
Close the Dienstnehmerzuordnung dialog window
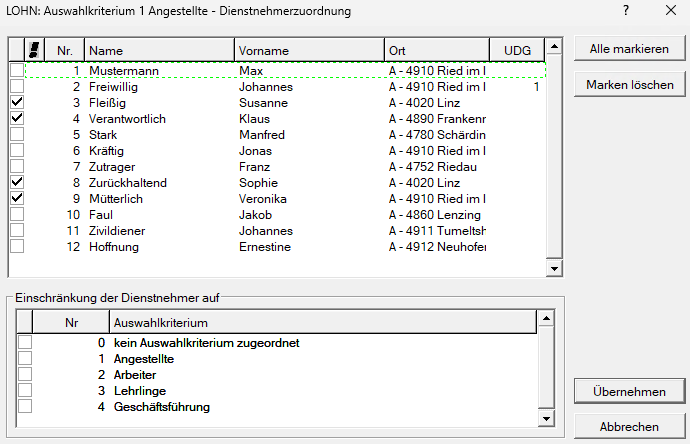point(670,11)
